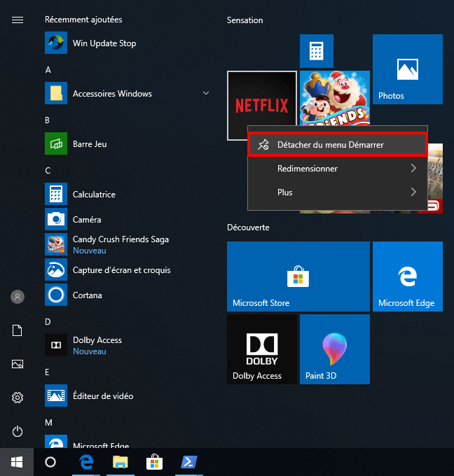Viewport: 454px width, 476px height.
Task: Open Settings gear in Start sidebar
Action: (x=18, y=398)
